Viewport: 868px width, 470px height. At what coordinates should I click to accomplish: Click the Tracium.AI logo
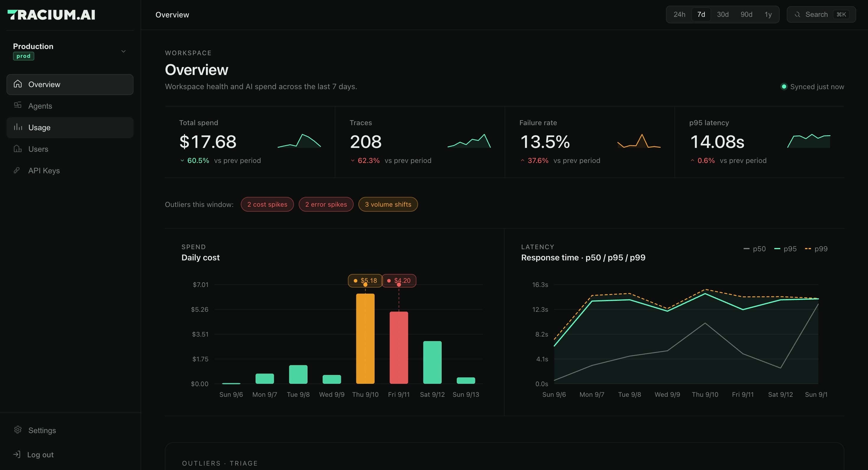tap(51, 14)
